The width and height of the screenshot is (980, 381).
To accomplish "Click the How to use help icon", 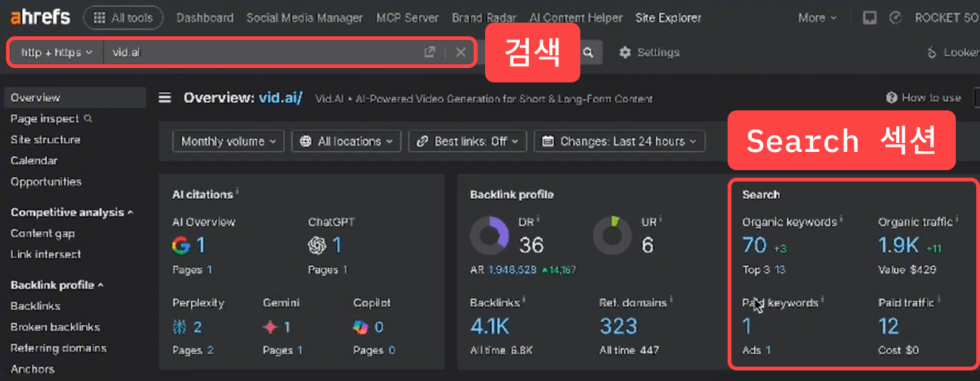I will point(892,98).
